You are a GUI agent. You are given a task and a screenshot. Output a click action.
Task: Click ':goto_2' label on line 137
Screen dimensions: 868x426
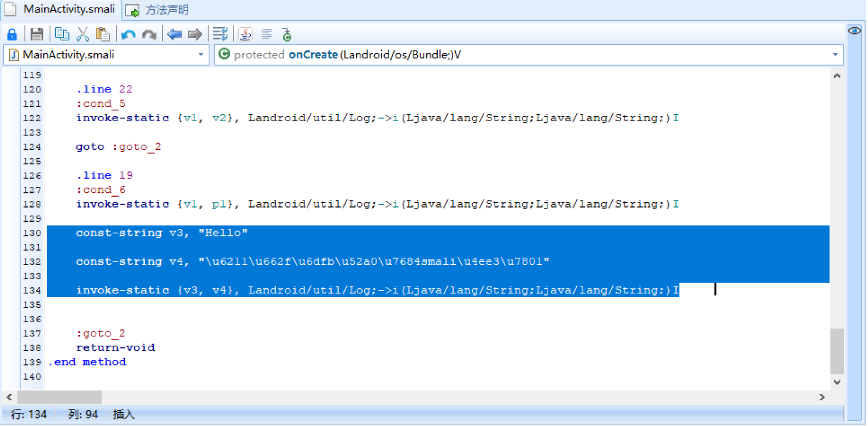pos(101,333)
